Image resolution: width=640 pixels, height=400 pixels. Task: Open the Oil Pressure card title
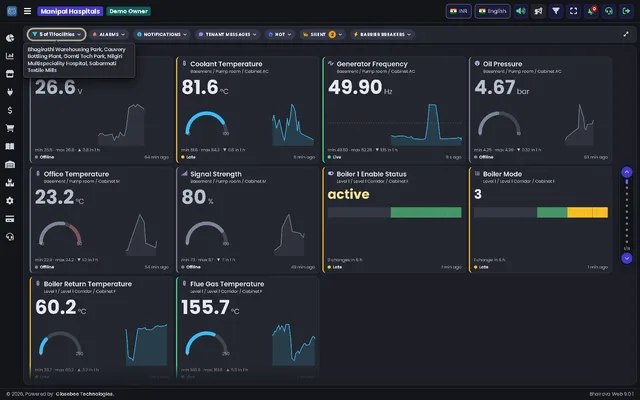[x=502, y=64]
